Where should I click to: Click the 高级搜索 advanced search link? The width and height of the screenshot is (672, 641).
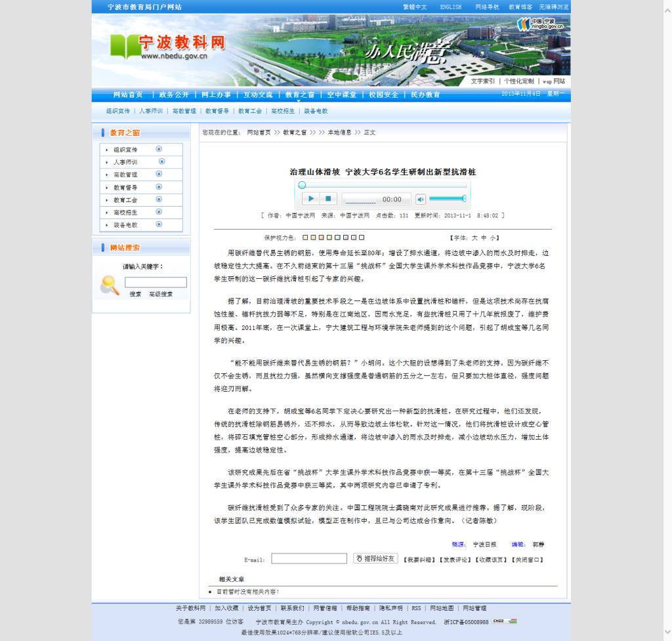(161, 294)
